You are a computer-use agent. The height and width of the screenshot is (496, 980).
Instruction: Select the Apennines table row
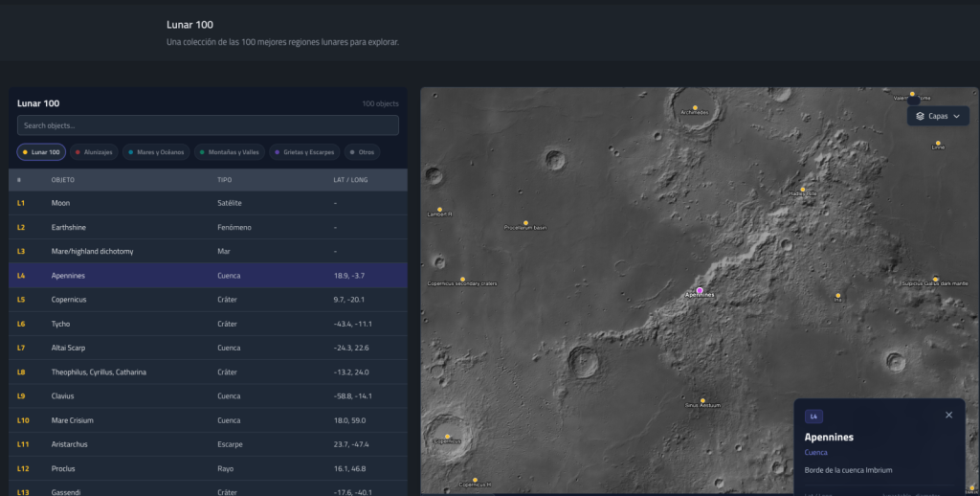[x=208, y=275]
